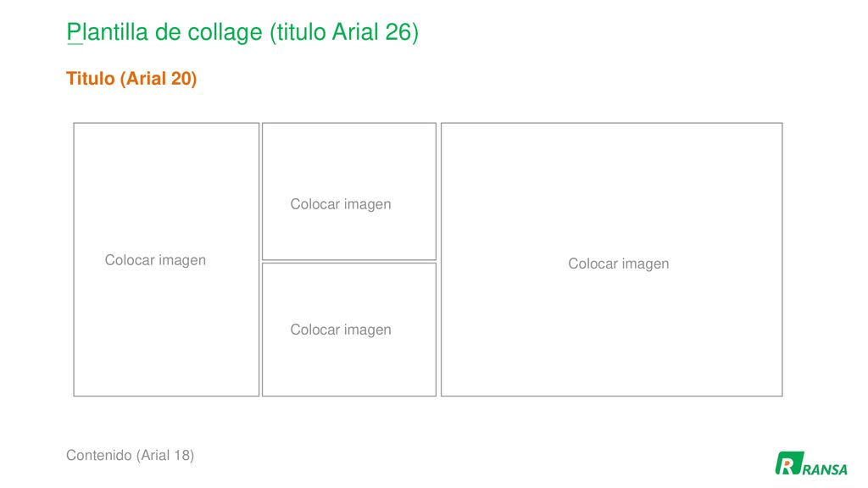Select the bottom middle image placeholder box
Image resolution: width=868 pixels, height=488 pixels.
tap(348, 330)
